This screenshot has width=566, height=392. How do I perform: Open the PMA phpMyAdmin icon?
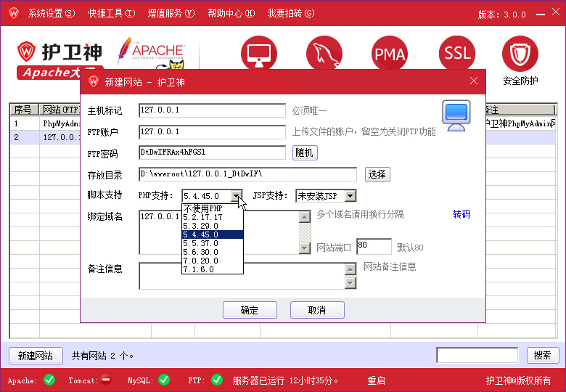(x=390, y=53)
